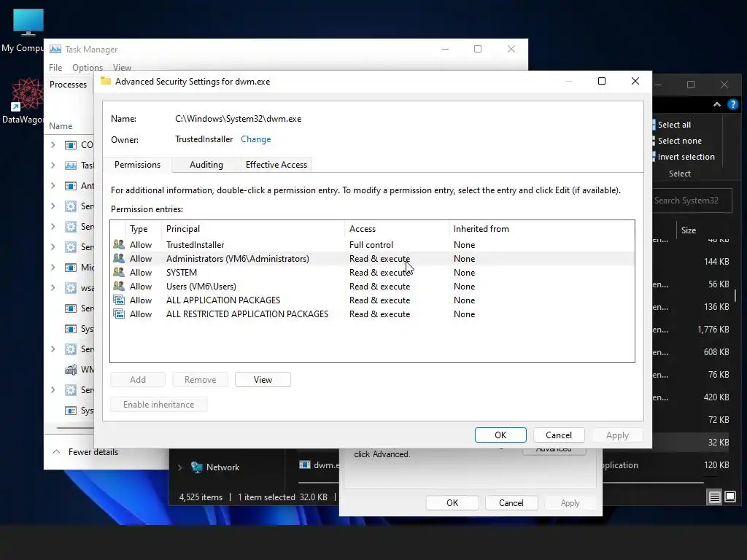Image resolution: width=747 pixels, height=560 pixels.
Task: Collapse Task Manager with Fewer details chevron
Action: 56,451
